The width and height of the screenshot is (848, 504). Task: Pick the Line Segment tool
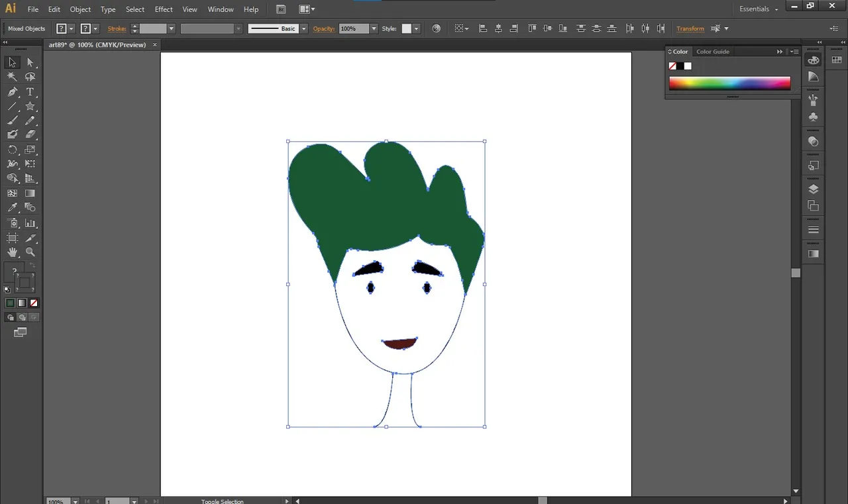(x=12, y=106)
